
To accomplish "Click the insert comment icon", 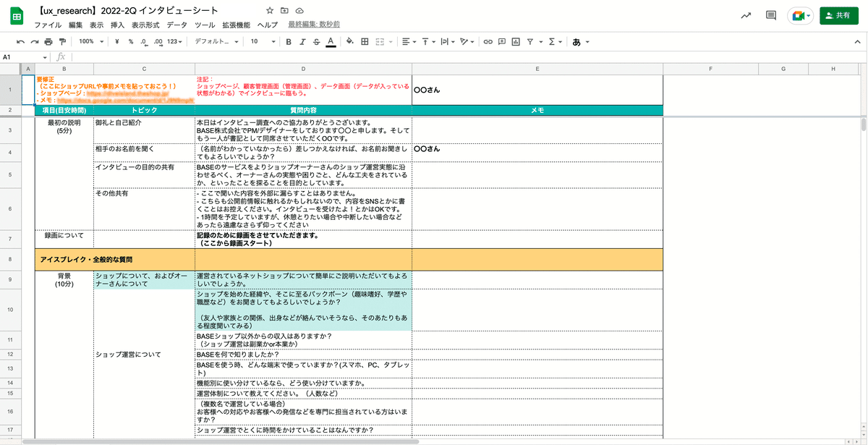I will (x=502, y=42).
